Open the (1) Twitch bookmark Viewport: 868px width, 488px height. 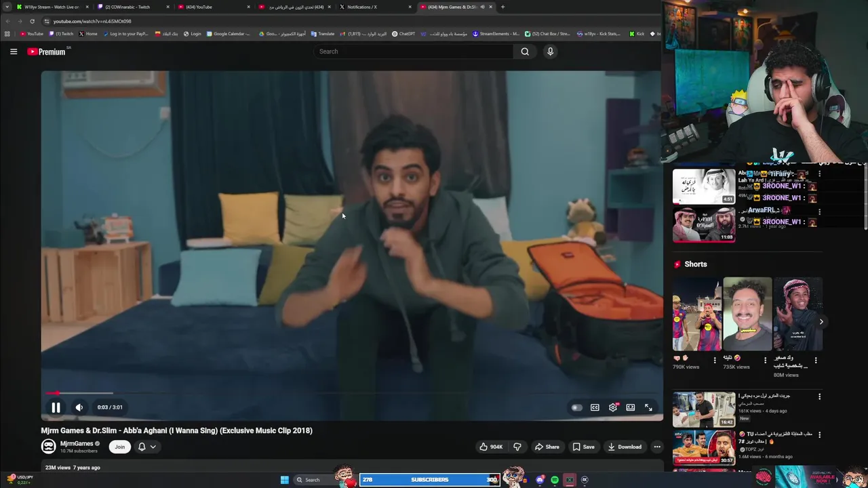click(x=61, y=34)
